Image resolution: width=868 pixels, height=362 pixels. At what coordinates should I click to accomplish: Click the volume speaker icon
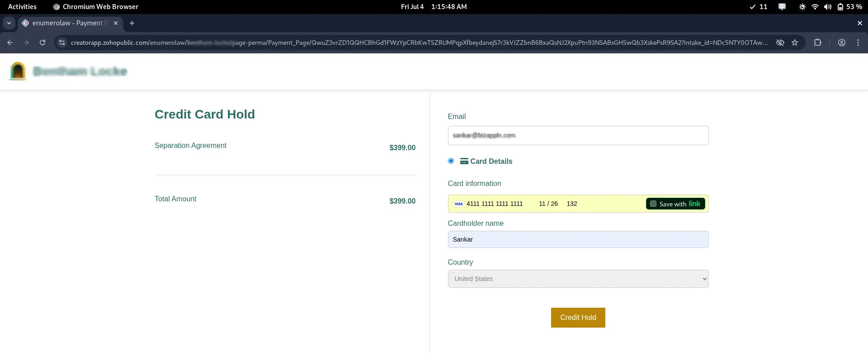[x=827, y=7]
